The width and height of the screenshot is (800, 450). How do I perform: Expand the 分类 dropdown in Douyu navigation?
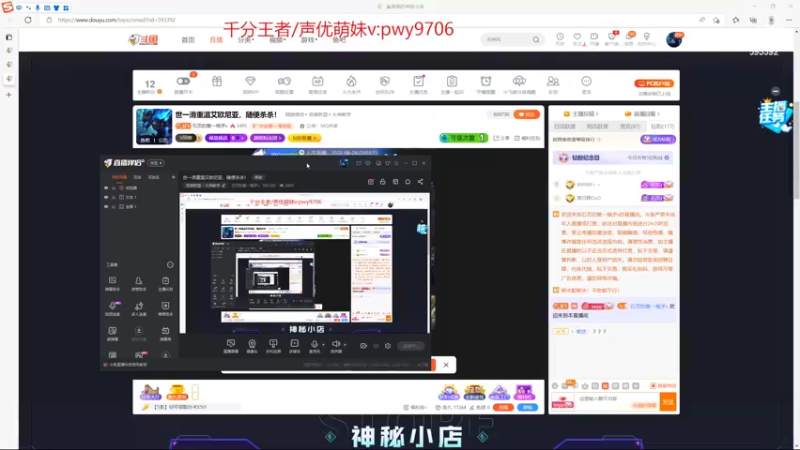[x=245, y=40]
